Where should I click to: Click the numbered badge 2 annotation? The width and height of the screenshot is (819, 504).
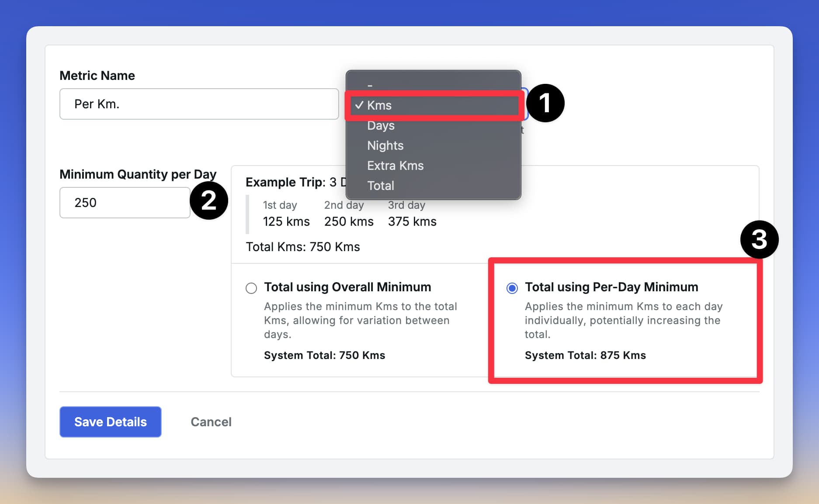208,201
